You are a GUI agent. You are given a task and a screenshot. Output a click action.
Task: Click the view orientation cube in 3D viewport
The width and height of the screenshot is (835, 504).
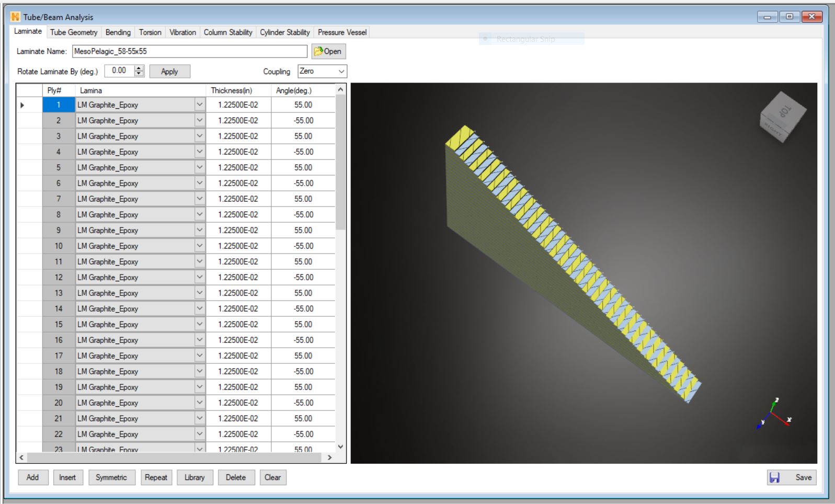point(782,116)
